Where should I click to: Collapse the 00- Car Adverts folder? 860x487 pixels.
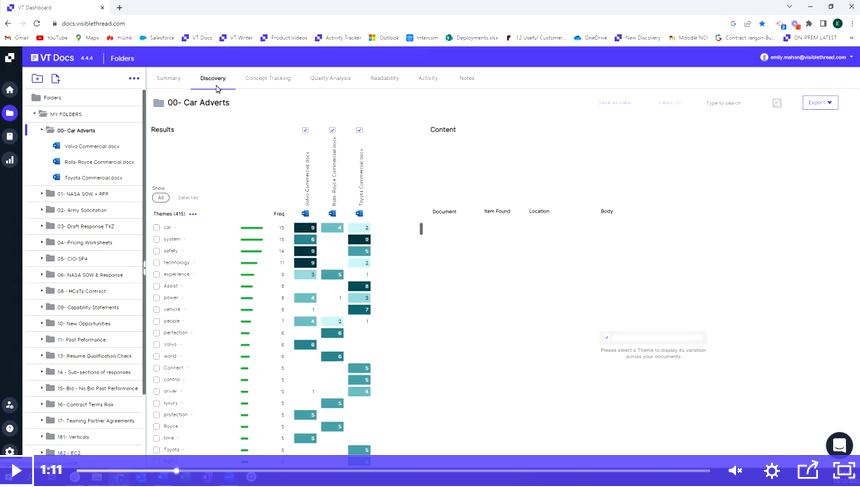click(x=42, y=130)
